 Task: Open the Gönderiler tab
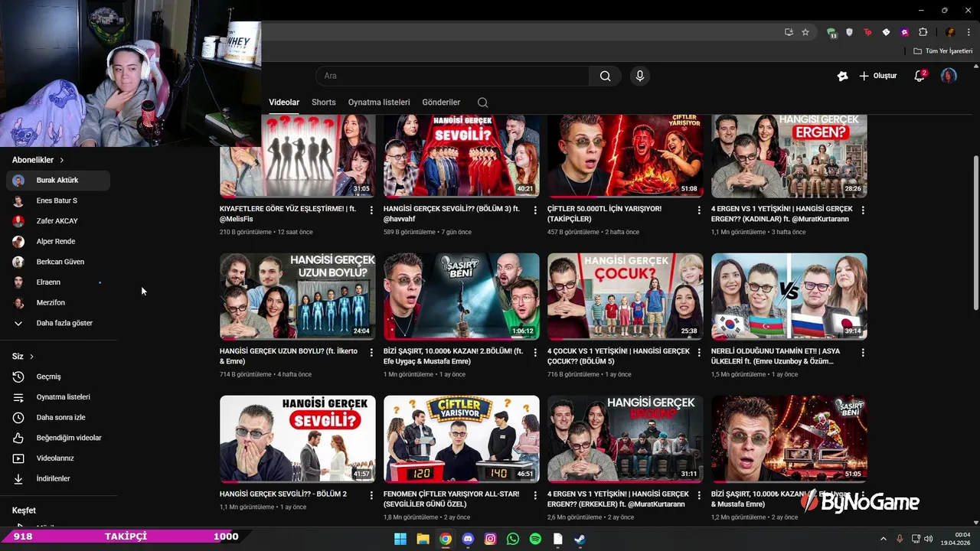[442, 103]
